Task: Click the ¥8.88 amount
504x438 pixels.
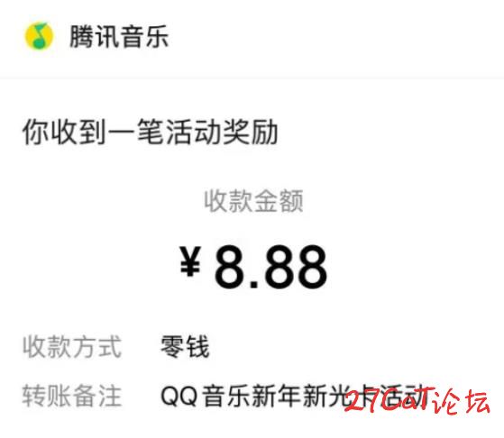Action: [x=253, y=267]
